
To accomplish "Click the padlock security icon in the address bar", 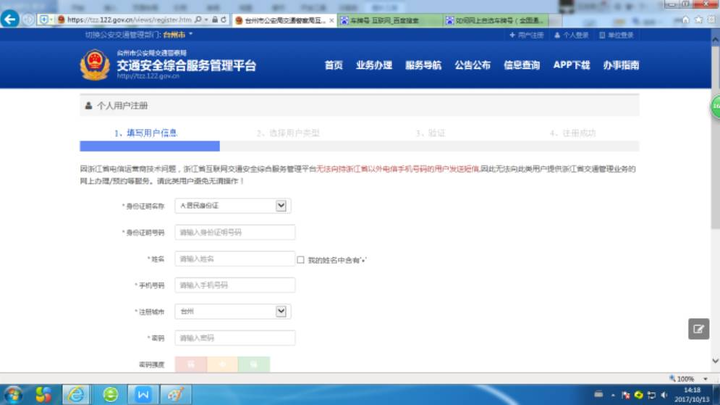I will pyautogui.click(x=214, y=20).
